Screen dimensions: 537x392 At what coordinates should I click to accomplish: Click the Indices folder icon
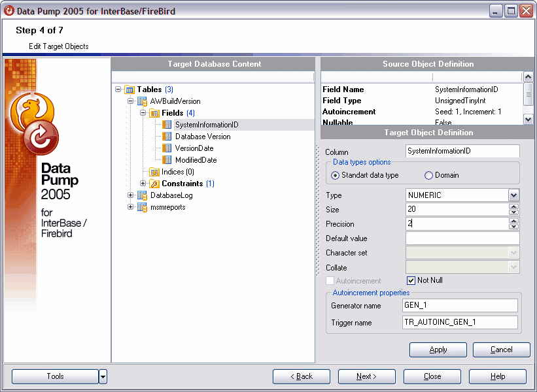[x=154, y=172]
